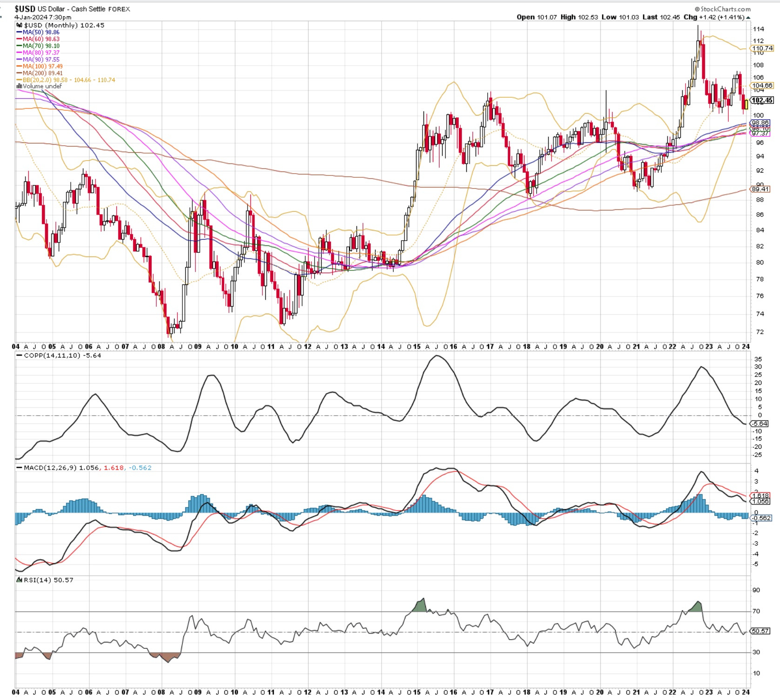This screenshot has height=700, width=780.
Task: Click the 'MA(60) 98.63' legend entry
Action: [x=41, y=39]
